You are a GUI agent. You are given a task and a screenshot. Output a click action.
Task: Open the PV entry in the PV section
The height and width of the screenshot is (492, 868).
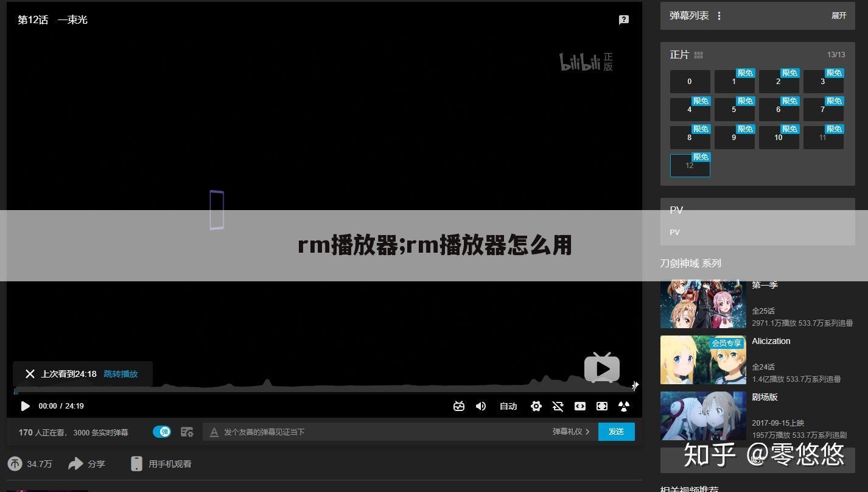675,233
